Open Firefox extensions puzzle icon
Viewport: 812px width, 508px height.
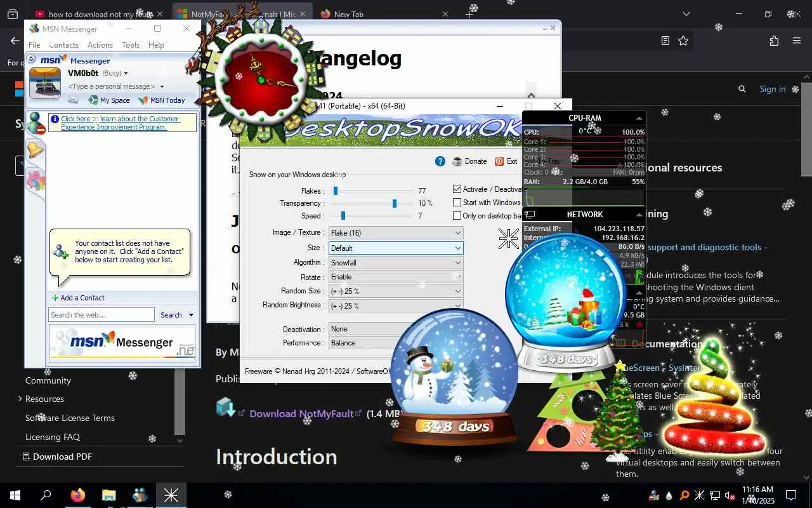tap(774, 41)
